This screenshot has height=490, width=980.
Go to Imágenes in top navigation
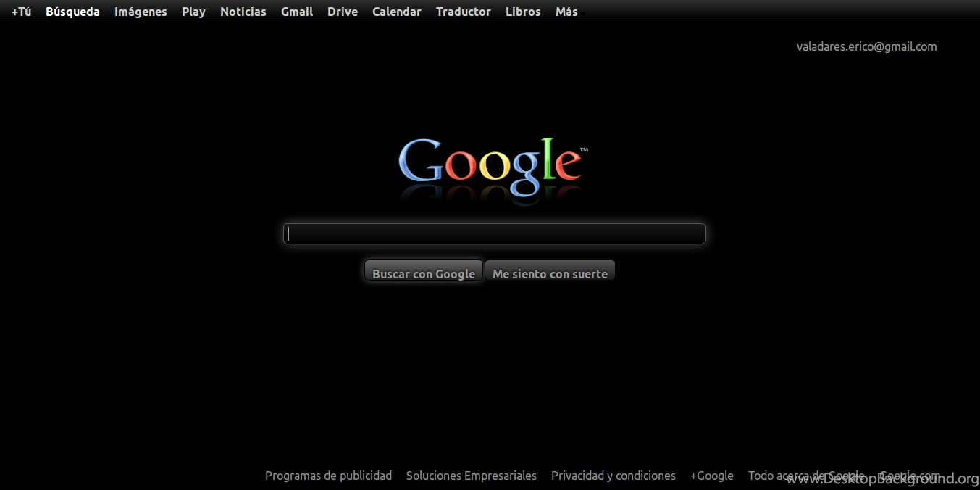coord(141,12)
